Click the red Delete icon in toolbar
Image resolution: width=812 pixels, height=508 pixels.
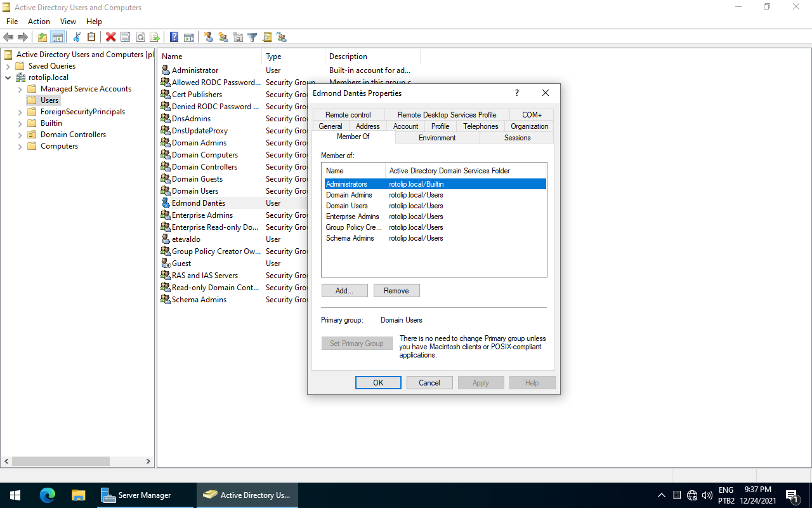[111, 37]
